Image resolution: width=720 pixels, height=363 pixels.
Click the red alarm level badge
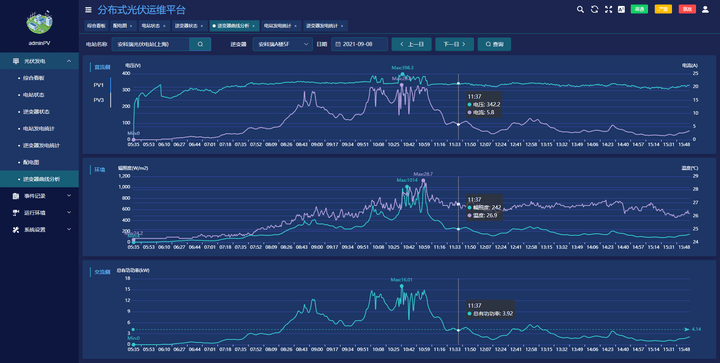tap(687, 9)
